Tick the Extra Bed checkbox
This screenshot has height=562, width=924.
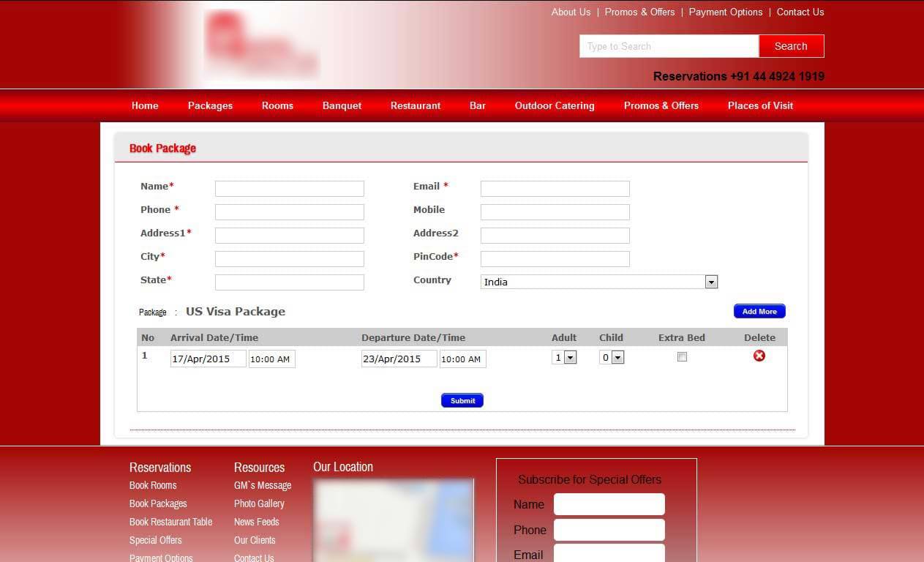click(682, 357)
